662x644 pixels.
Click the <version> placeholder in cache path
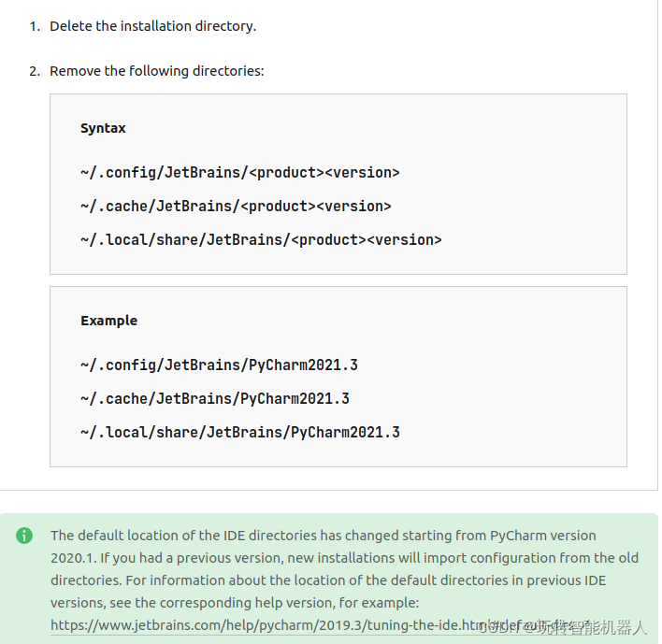pos(353,207)
